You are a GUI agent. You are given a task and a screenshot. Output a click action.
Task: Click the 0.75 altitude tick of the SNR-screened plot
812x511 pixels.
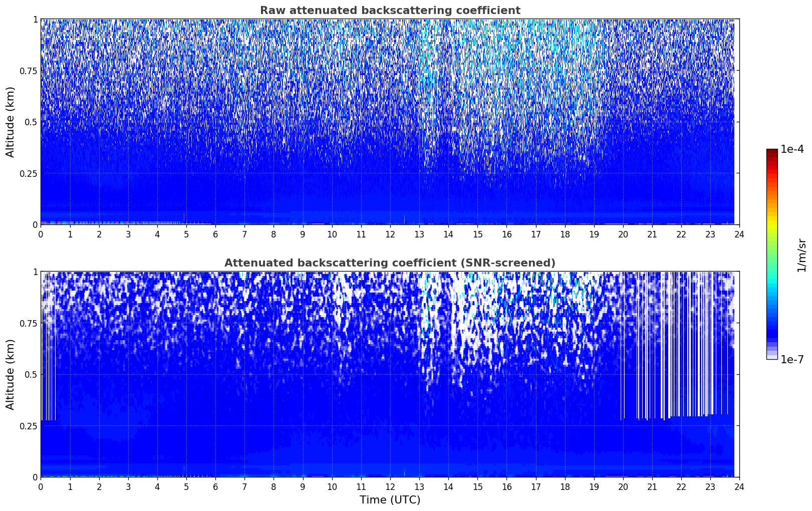pyautogui.click(x=28, y=323)
